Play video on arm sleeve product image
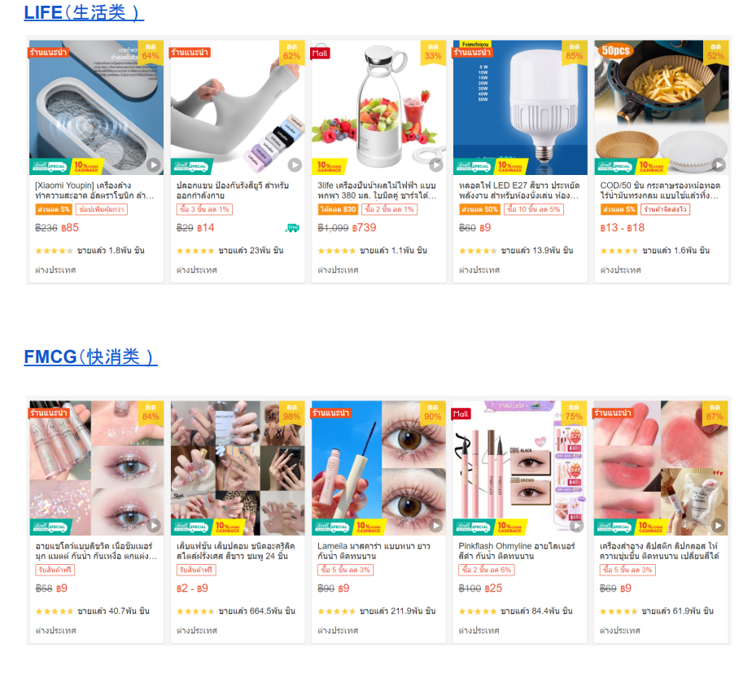Screen dimensions: 752x700 pos(295,165)
